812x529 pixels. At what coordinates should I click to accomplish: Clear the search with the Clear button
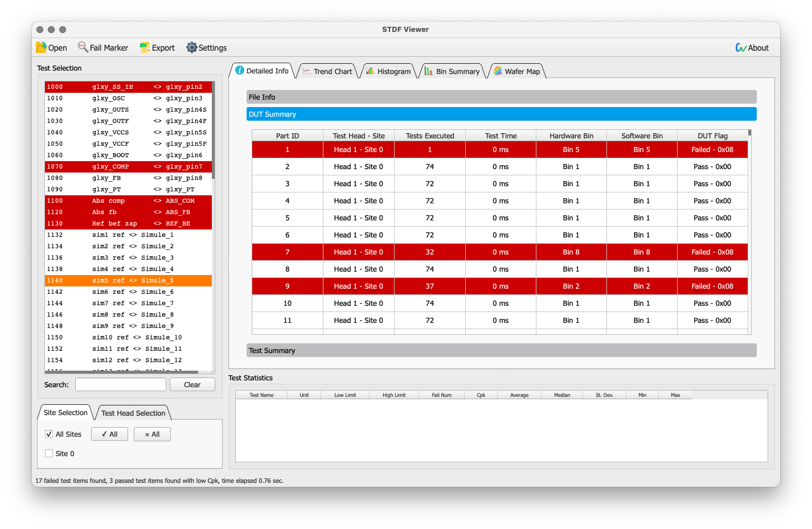(x=192, y=384)
